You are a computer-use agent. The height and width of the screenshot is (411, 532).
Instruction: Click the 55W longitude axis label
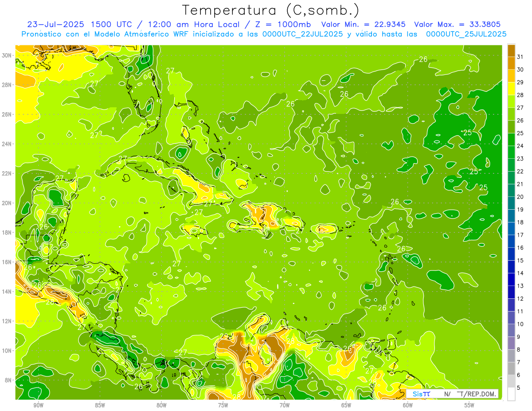[469, 405]
